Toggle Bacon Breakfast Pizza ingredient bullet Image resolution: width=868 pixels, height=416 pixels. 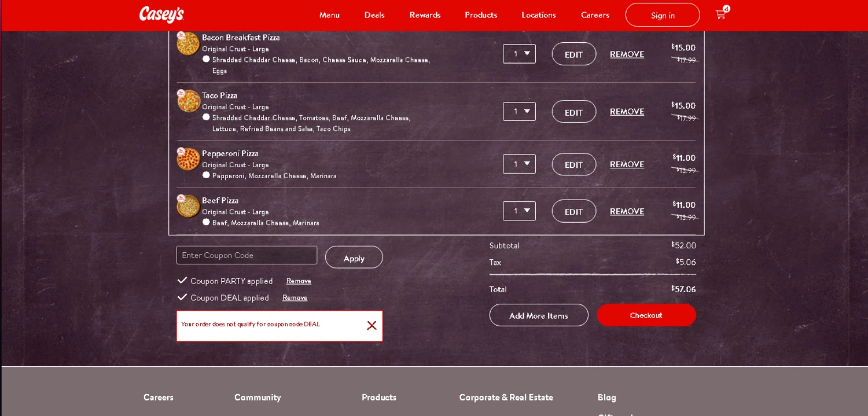pyautogui.click(x=206, y=59)
